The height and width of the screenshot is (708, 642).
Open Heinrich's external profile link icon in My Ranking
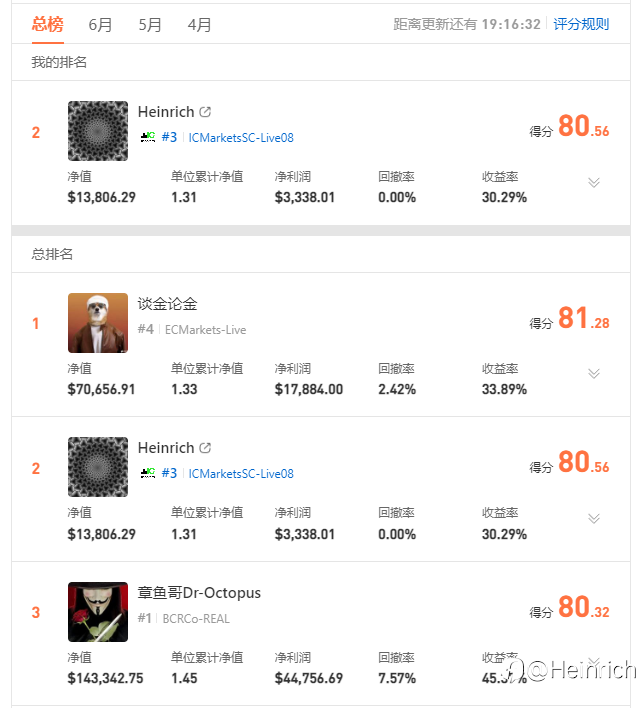pos(205,112)
